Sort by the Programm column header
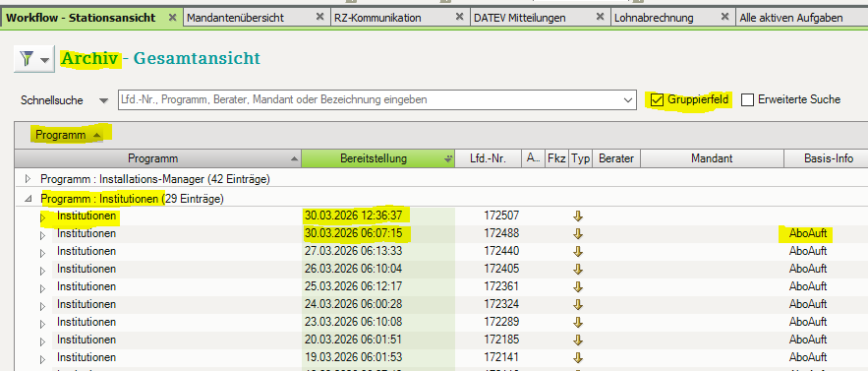868x371 pixels. [157, 158]
